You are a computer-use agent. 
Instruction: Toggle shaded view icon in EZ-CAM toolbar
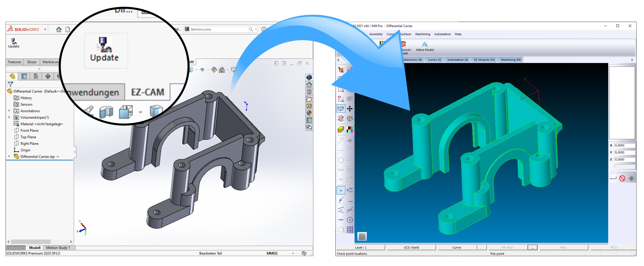pos(341,109)
